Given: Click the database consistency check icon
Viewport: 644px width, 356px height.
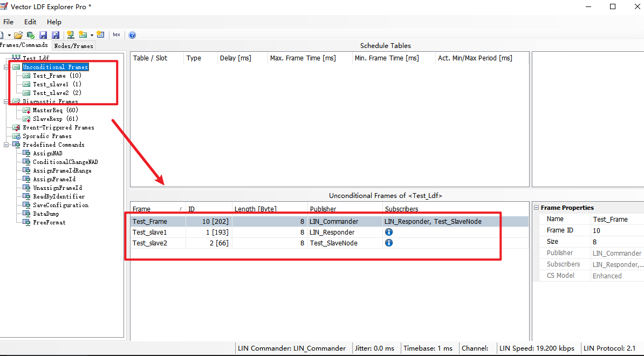Looking at the screenshot, I should (x=30, y=35).
